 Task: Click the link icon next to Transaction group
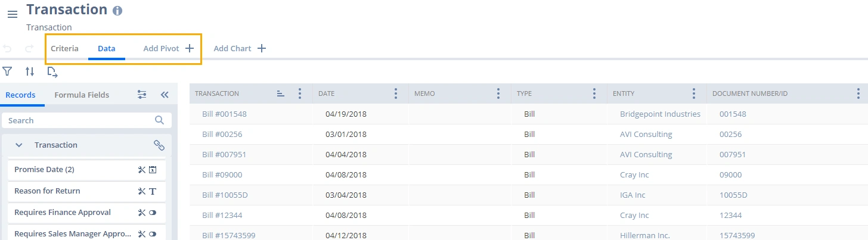(159, 145)
